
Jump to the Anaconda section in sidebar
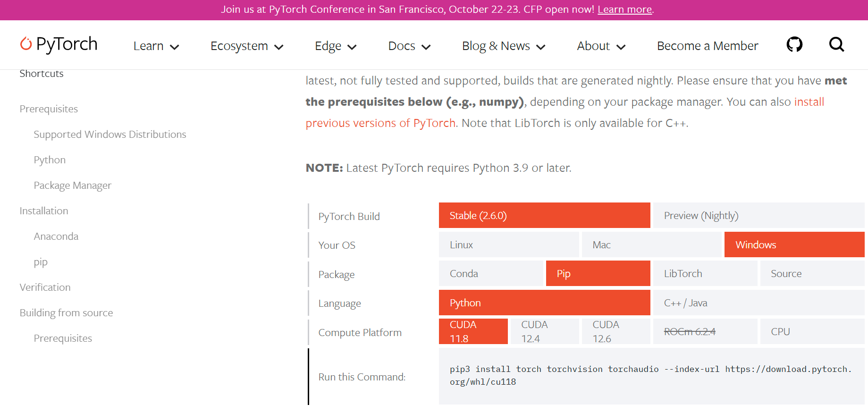pyautogui.click(x=56, y=236)
